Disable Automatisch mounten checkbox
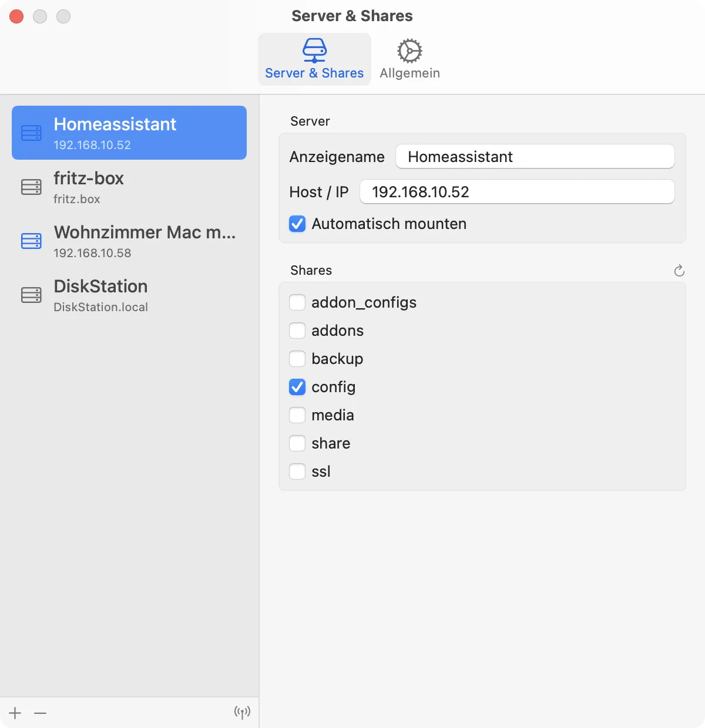This screenshot has height=728, width=705. click(x=297, y=224)
